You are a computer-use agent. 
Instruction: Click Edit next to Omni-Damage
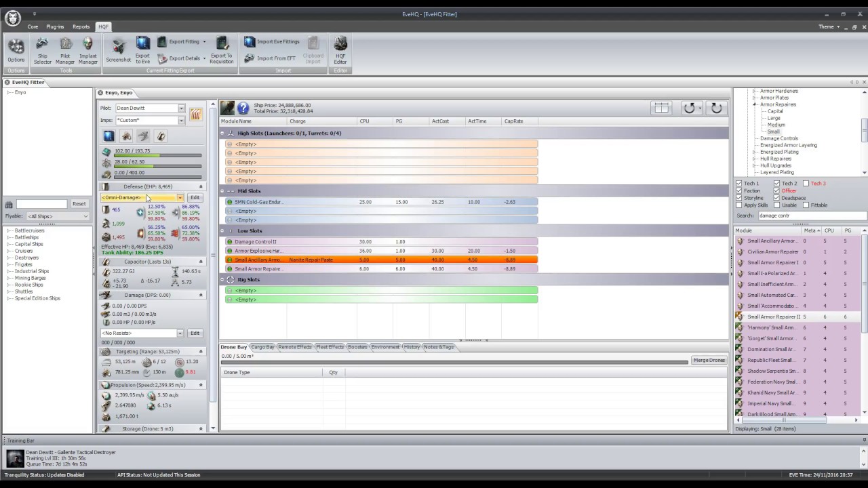pos(195,198)
